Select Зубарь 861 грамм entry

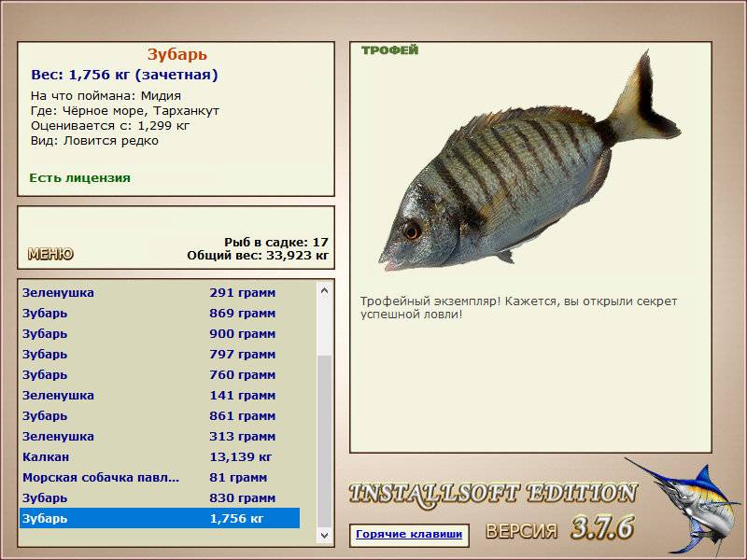coord(160,415)
